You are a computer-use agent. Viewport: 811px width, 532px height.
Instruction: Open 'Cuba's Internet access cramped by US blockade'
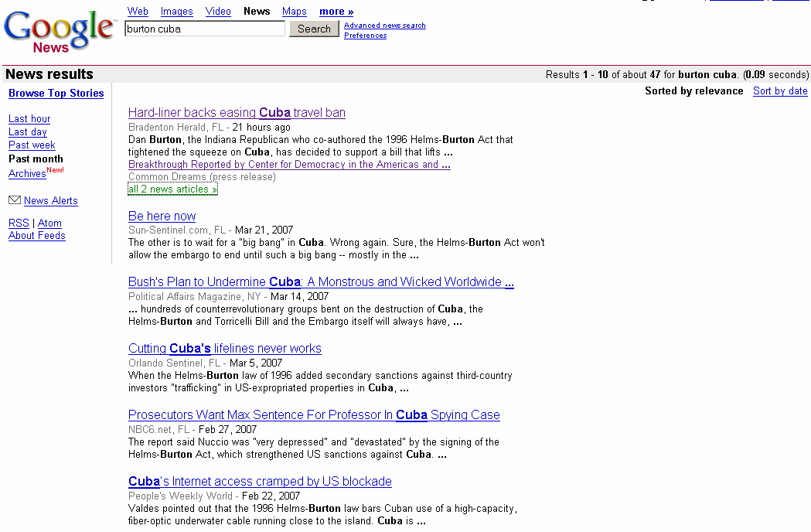click(260, 481)
